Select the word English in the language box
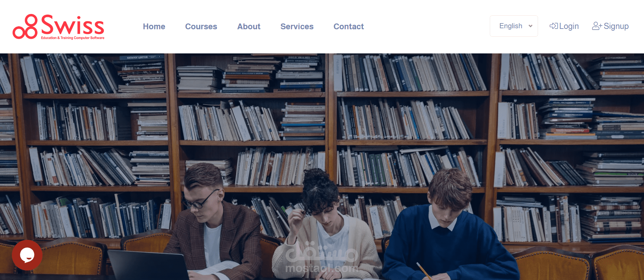The height and width of the screenshot is (280, 644). [511, 26]
